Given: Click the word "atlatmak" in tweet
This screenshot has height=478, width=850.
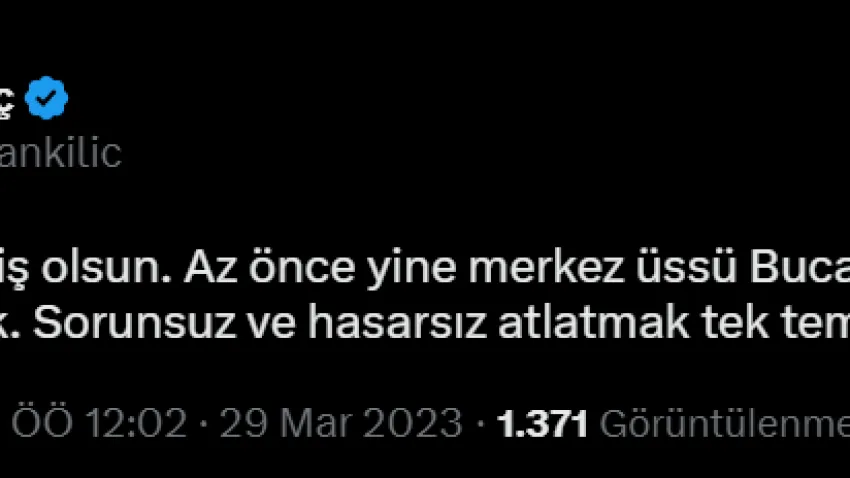Looking at the screenshot, I should (594, 323).
